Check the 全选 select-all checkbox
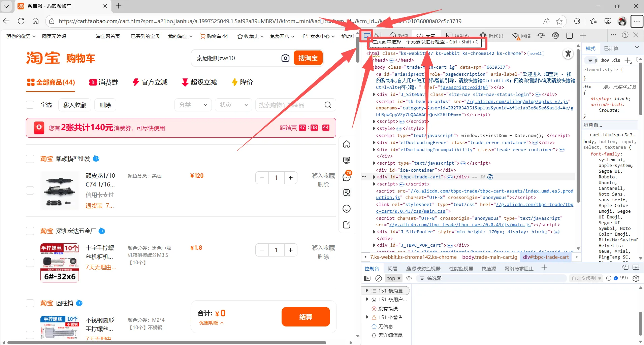Image resolution: width=644 pixels, height=345 pixels. coord(30,104)
